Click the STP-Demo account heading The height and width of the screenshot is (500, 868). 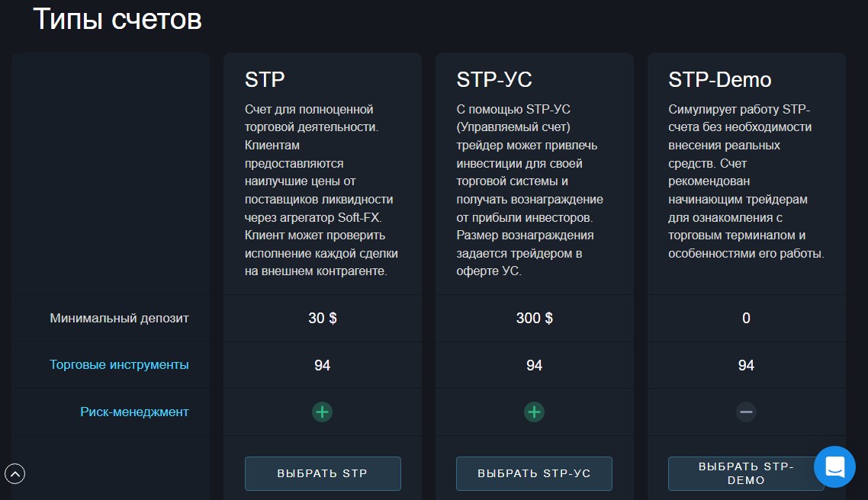(719, 79)
